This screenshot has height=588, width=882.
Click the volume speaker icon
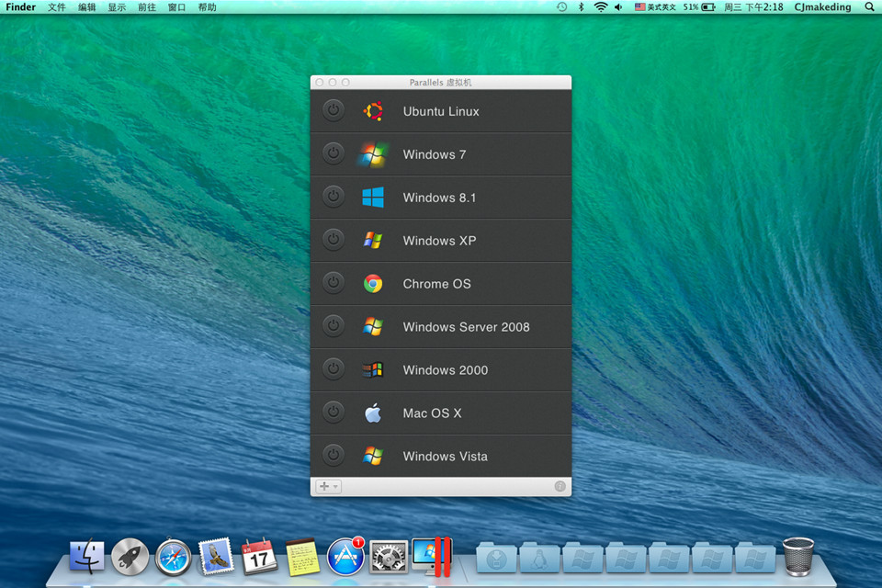pyautogui.click(x=618, y=7)
